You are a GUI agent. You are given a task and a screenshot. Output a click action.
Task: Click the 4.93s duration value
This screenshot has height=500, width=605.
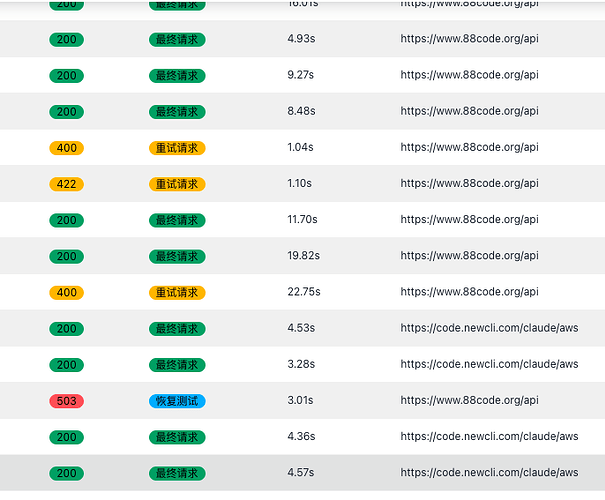click(301, 39)
